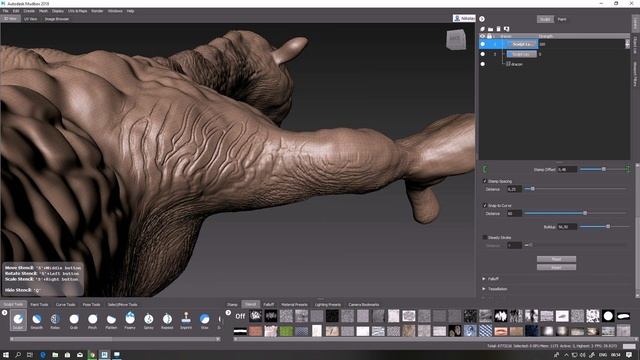Open the Image Browser tab
640x360 pixels.
tap(57, 19)
